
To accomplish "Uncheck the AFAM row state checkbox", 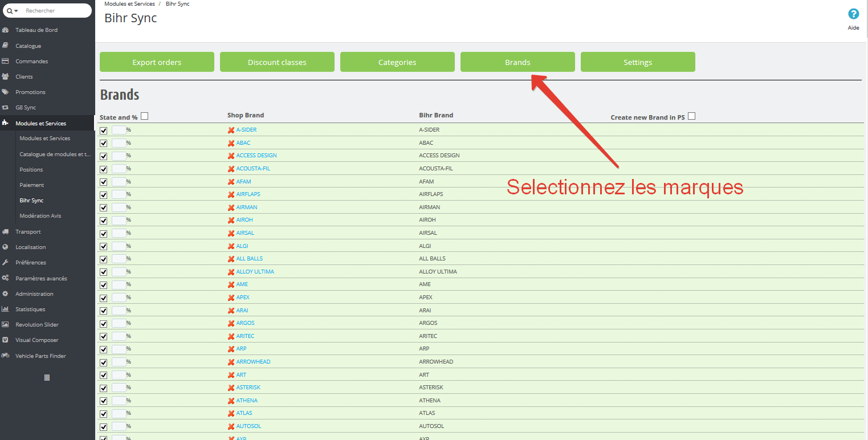I will [x=103, y=182].
